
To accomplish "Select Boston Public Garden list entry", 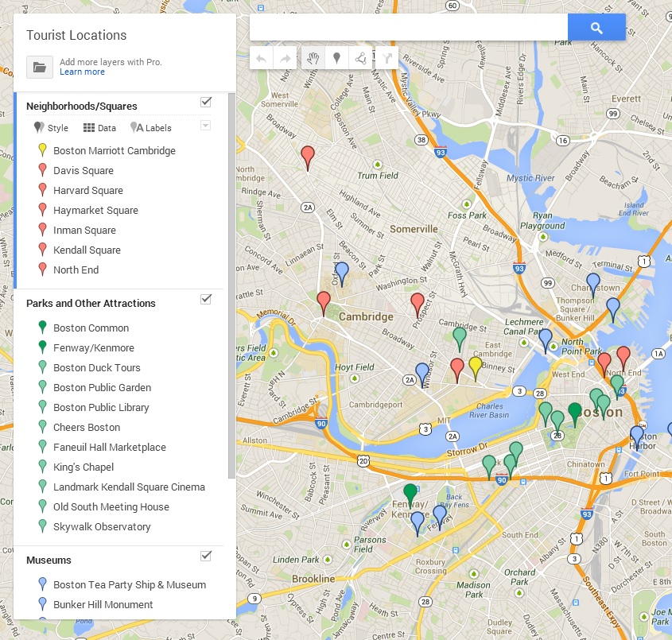I will (102, 388).
